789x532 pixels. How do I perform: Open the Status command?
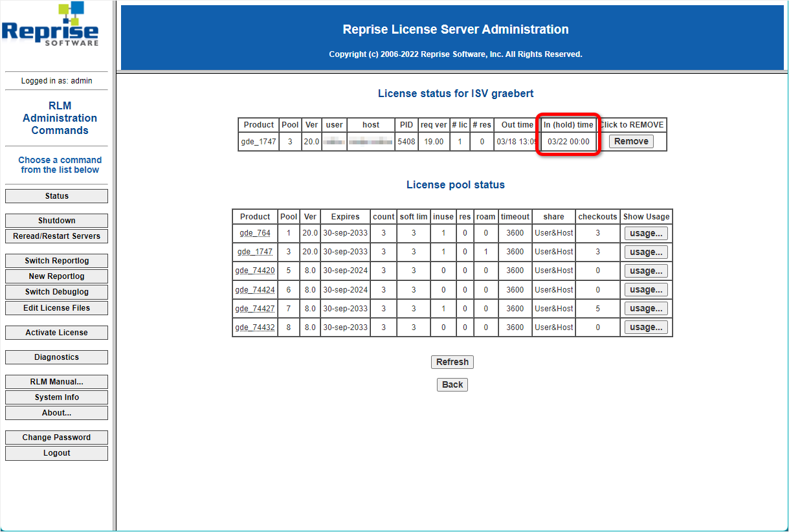57,196
